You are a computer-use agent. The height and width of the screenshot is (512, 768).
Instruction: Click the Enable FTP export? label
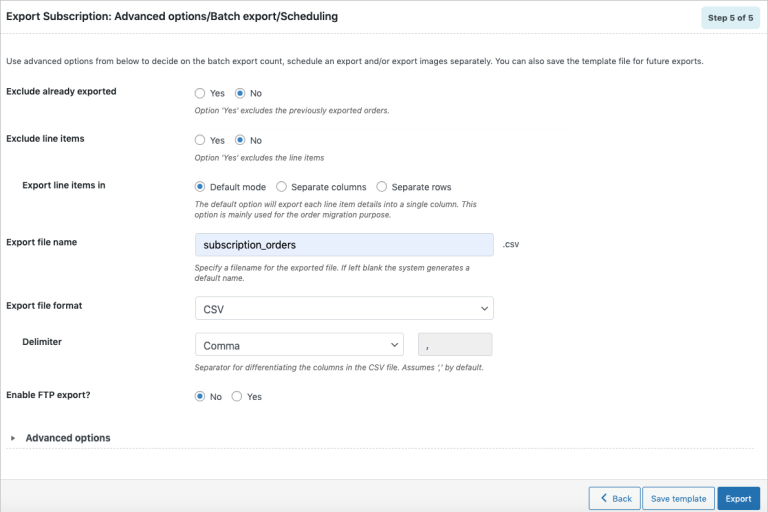[48, 395]
